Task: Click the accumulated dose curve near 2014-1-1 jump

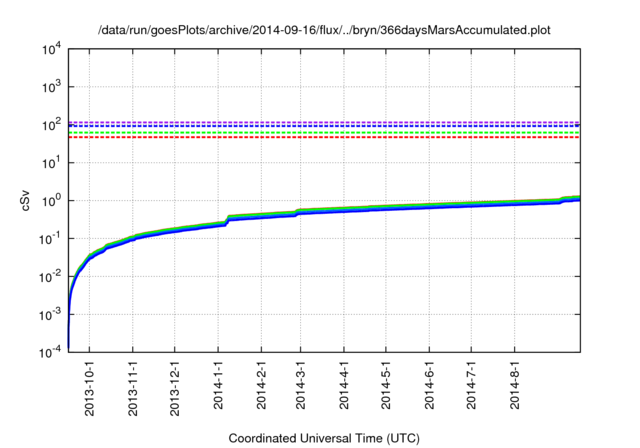Action: pyautogui.click(x=227, y=221)
